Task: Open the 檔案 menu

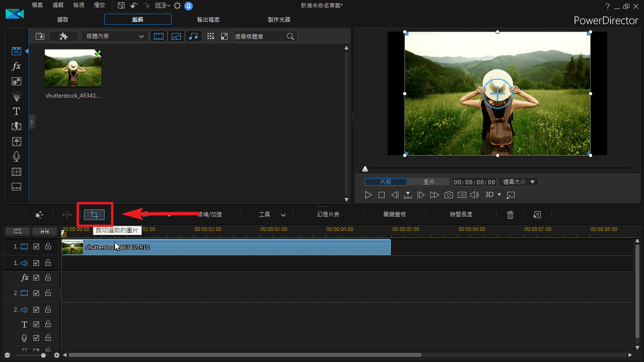Action: click(38, 5)
